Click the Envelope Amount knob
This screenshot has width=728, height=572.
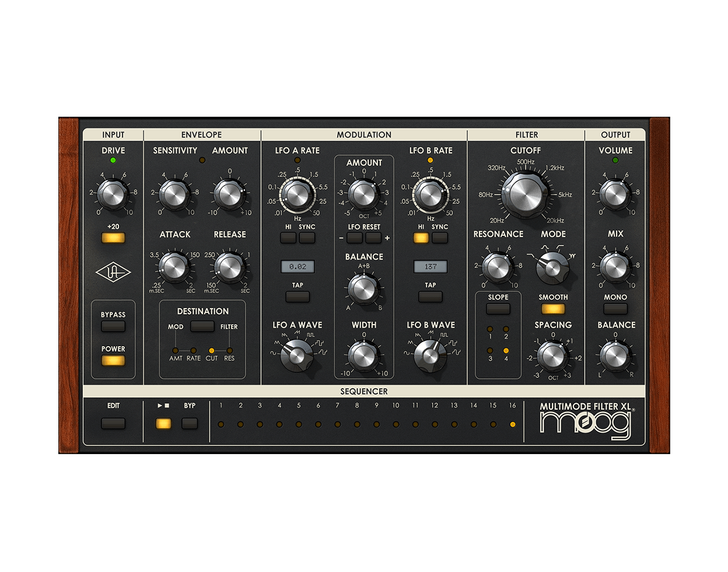coord(229,194)
